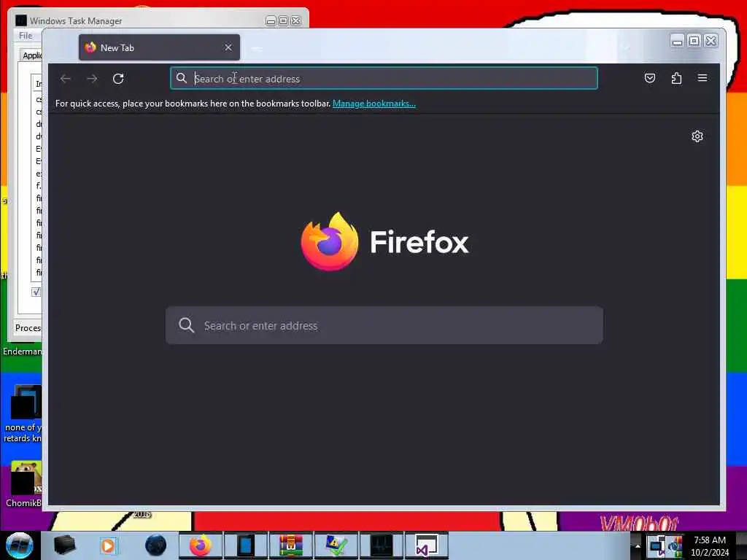Close the New Tab tab
Viewport: 747px width, 560px height.
click(x=228, y=47)
